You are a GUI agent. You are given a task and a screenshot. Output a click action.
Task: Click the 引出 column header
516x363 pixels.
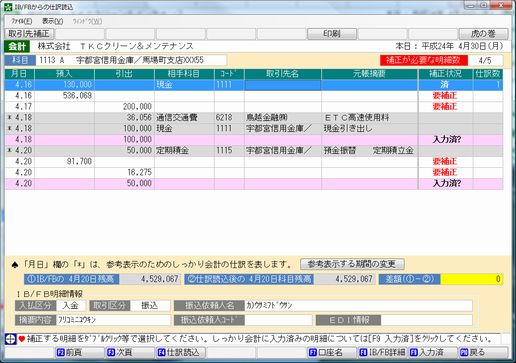tap(124, 74)
